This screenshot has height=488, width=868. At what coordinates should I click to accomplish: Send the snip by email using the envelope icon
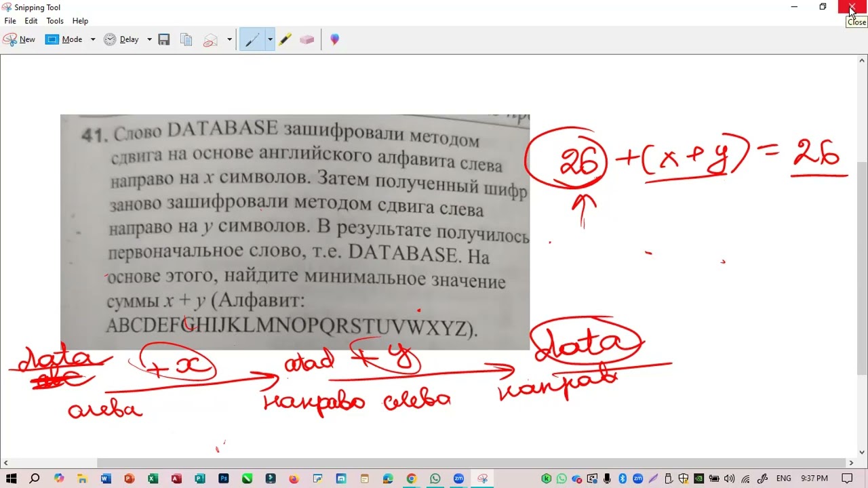tap(210, 39)
